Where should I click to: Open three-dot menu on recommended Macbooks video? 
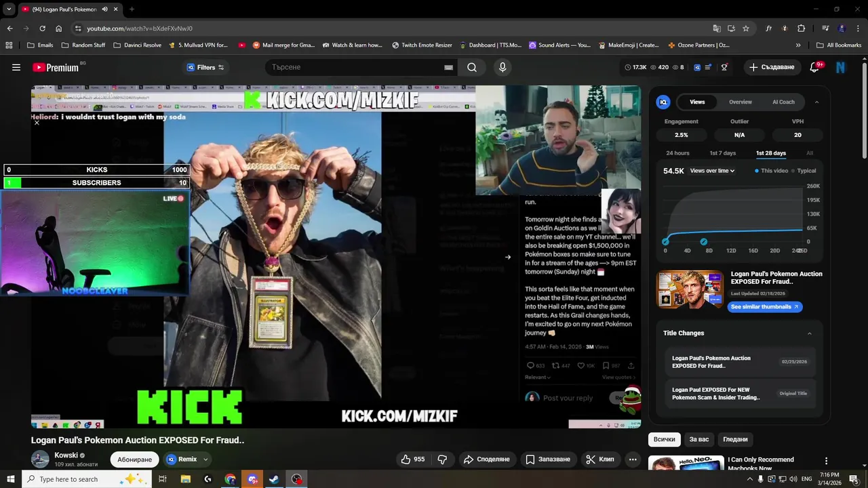click(826, 461)
